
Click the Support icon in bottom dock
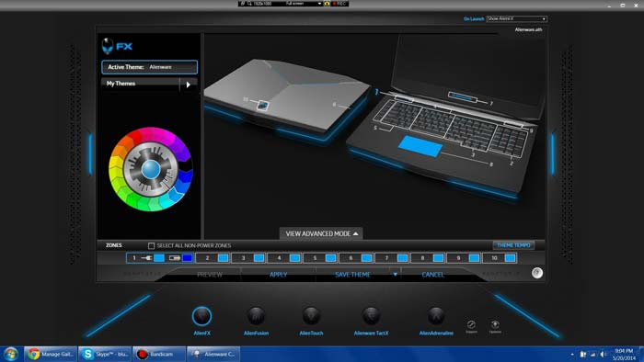click(471, 325)
